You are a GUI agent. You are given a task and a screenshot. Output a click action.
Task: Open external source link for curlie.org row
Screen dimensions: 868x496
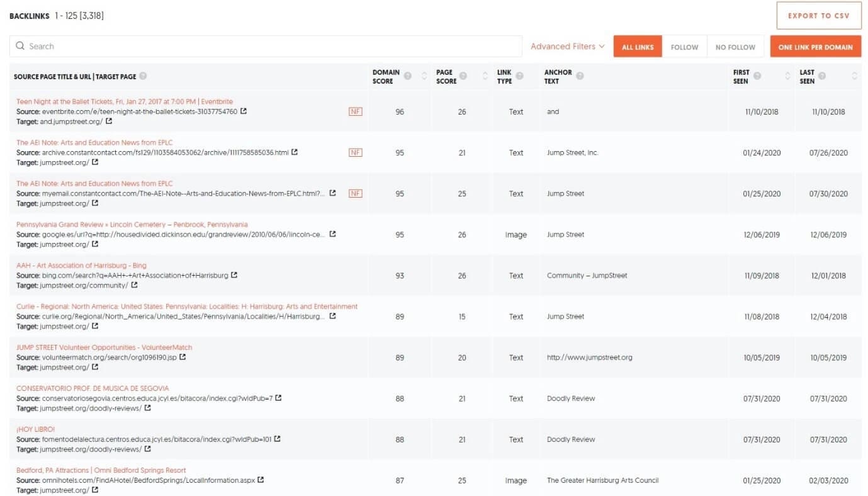coord(333,316)
